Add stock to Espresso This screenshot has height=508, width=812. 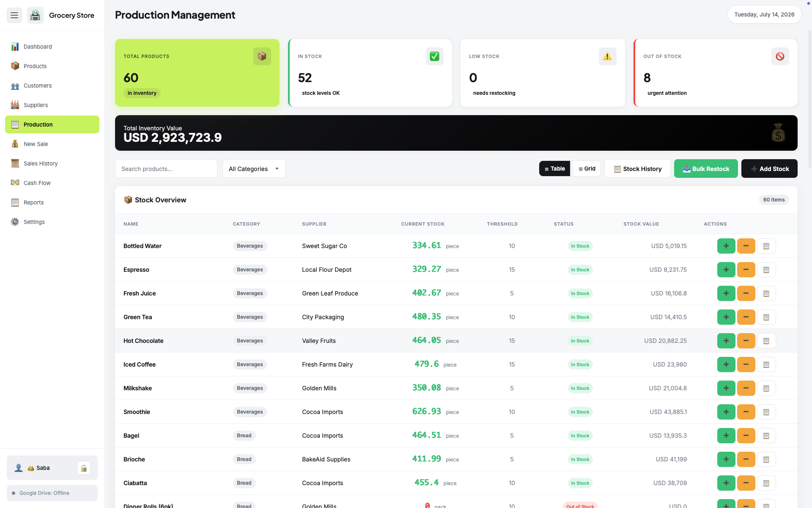click(x=726, y=270)
